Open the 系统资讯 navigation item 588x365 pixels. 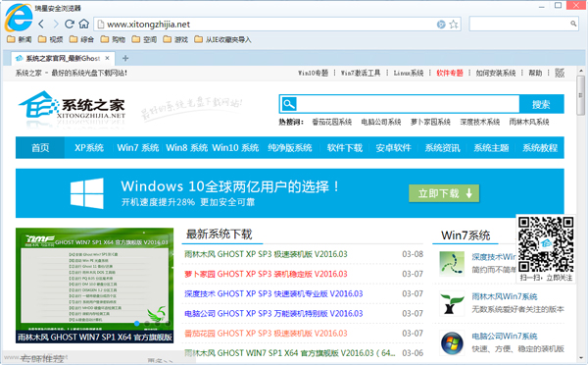pyautogui.click(x=443, y=147)
